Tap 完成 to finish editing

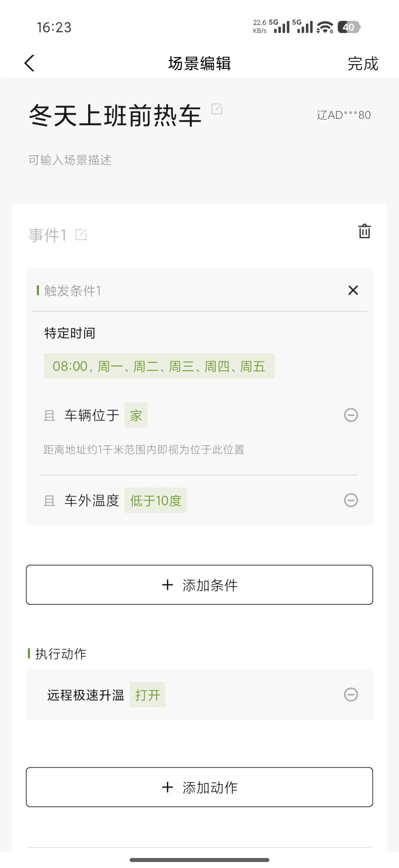pos(363,64)
